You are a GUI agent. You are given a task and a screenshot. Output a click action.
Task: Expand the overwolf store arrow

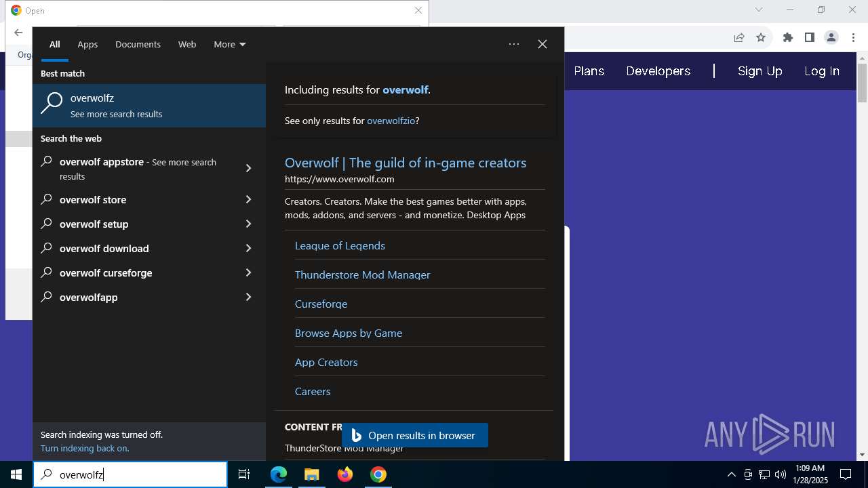pos(248,199)
